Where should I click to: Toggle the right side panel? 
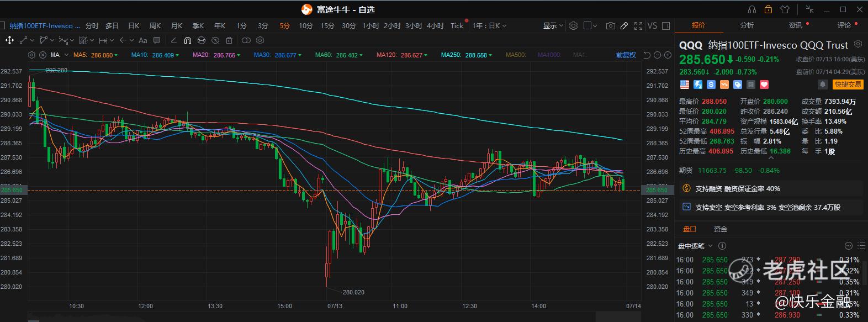pos(665,25)
